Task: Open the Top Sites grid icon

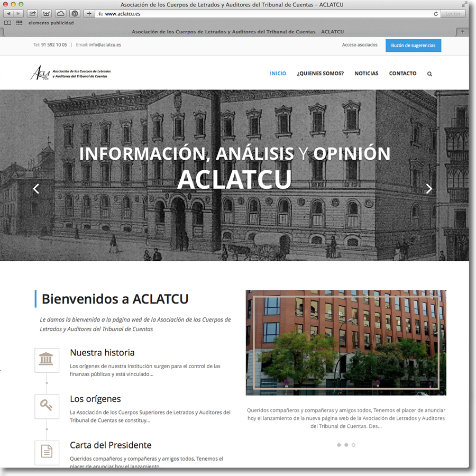Action: pos(19,23)
